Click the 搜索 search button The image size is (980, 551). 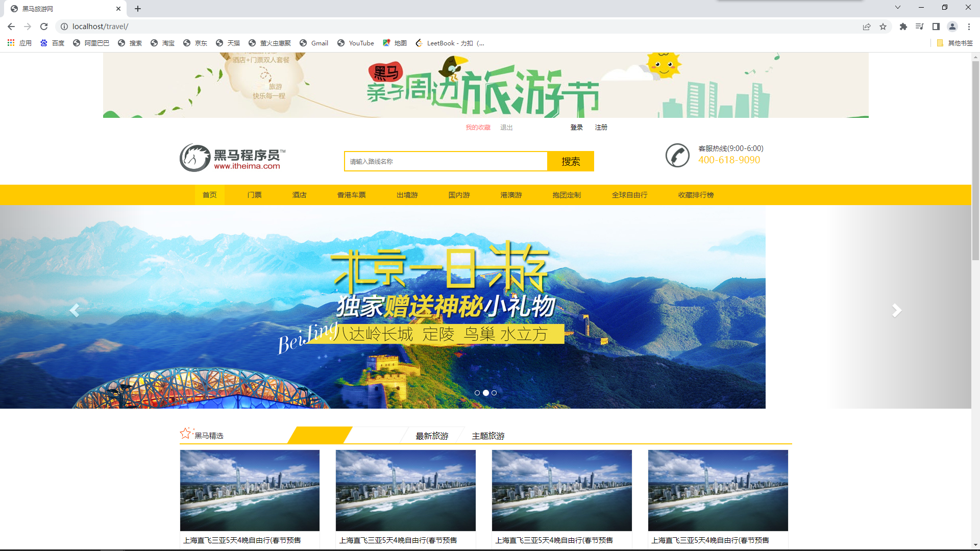(x=571, y=161)
